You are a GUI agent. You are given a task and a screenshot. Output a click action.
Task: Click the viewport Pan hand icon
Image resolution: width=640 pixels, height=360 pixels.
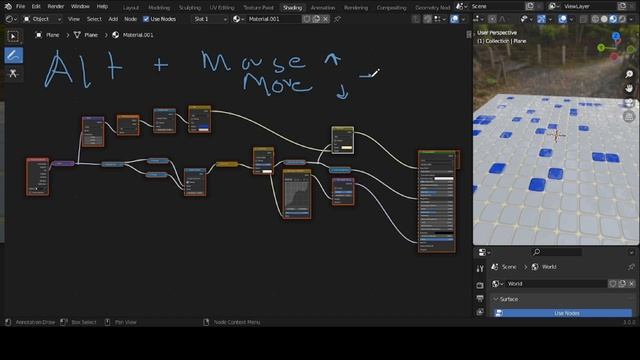click(x=629, y=88)
